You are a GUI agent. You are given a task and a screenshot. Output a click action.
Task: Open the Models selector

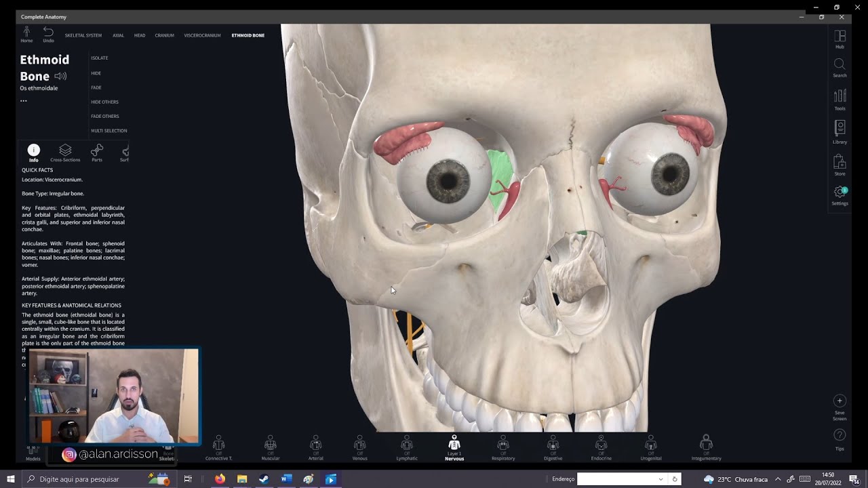pyautogui.click(x=33, y=453)
